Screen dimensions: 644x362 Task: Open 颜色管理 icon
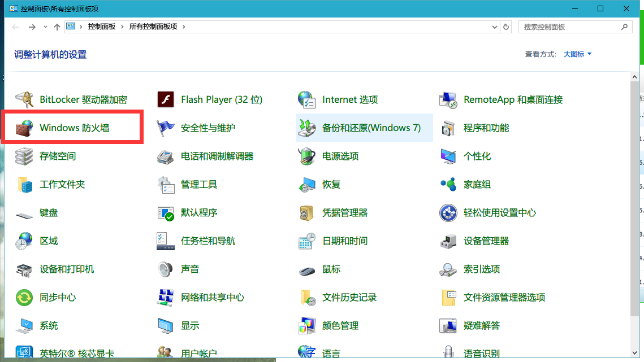pyautogui.click(x=307, y=326)
